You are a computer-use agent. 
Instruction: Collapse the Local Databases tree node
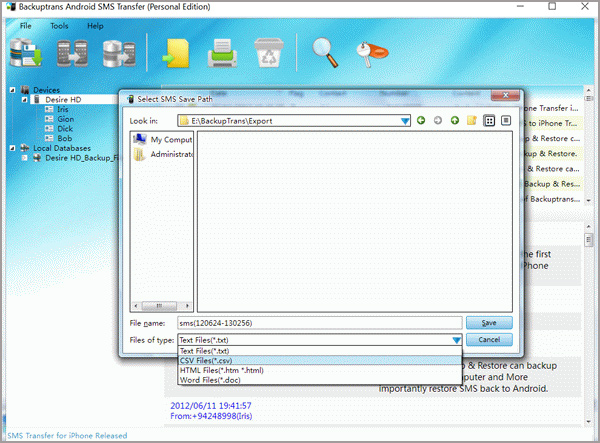click(12, 148)
